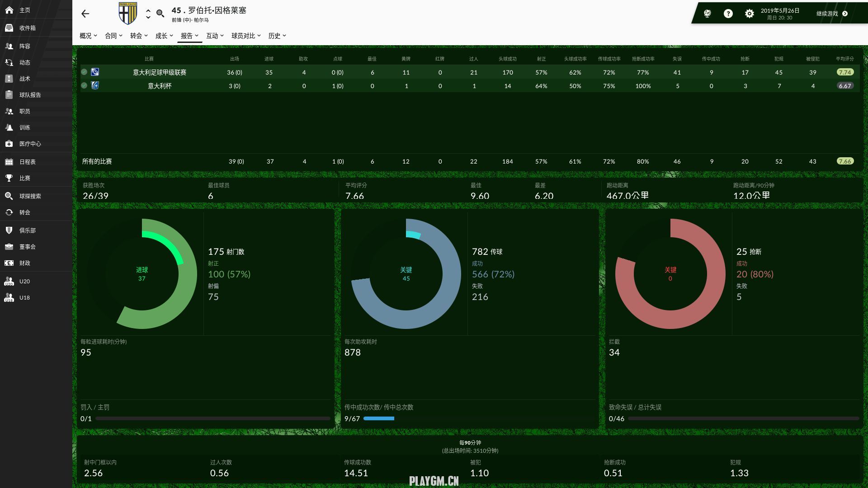Open the Parma club badge
The height and width of the screenshot is (488, 868).
[127, 13]
